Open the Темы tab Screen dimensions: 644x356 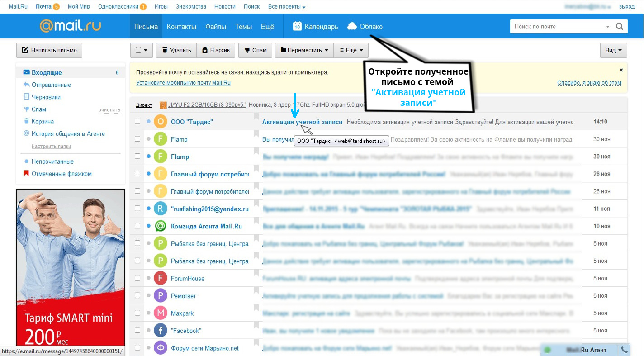243,27
